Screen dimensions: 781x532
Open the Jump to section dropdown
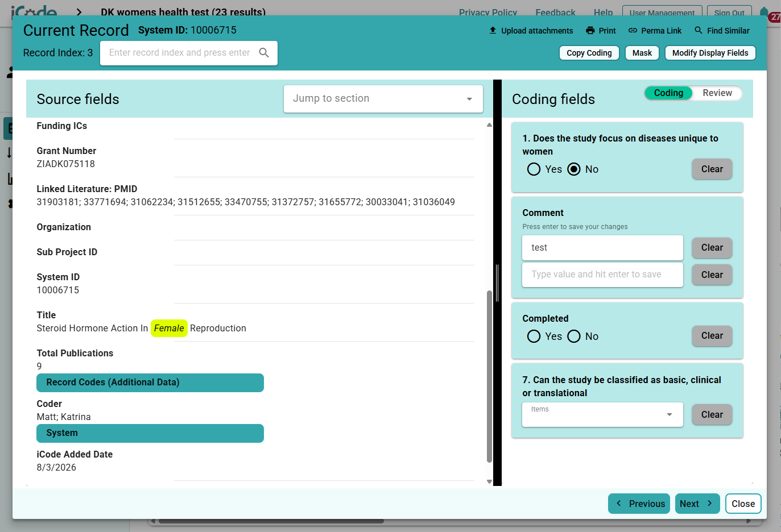coord(383,99)
